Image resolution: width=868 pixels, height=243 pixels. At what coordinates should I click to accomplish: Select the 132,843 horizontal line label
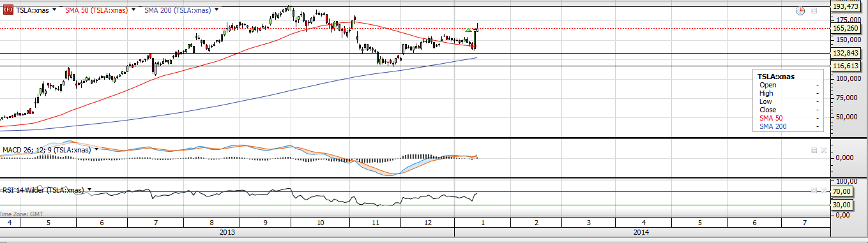846,53
